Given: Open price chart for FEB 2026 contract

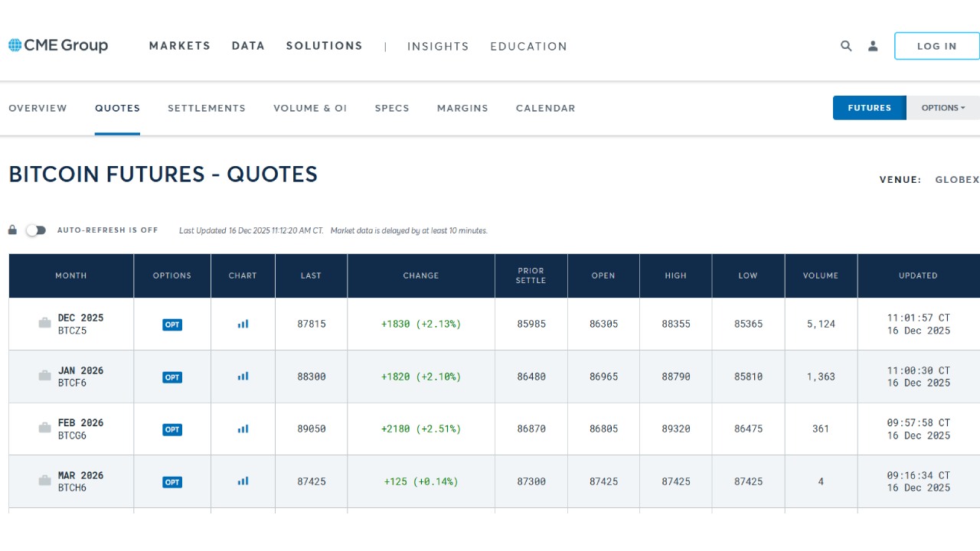Looking at the screenshot, I should 242,429.
